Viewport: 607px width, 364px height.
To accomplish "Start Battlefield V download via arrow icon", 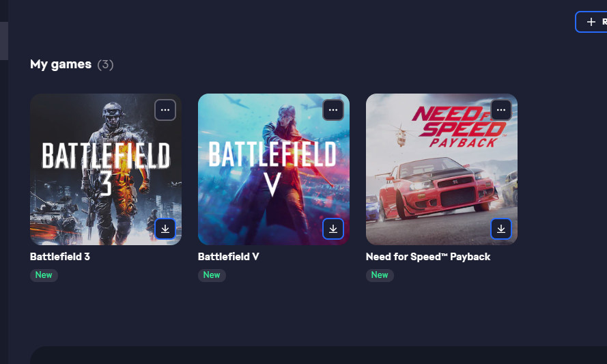I will (x=333, y=229).
